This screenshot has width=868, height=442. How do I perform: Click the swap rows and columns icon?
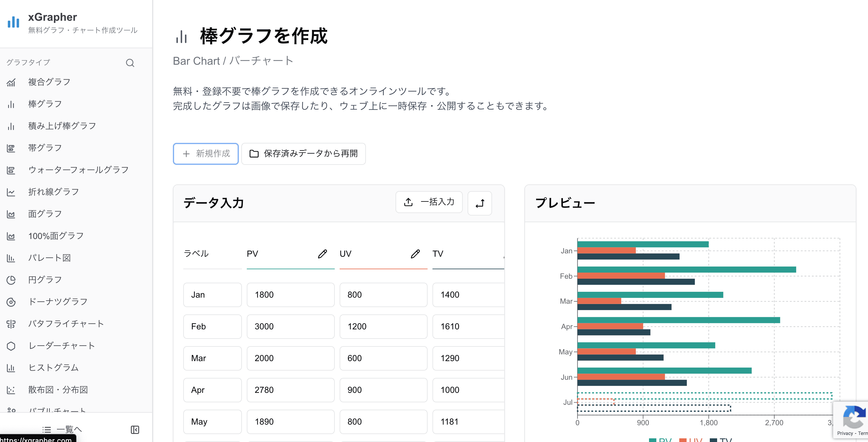coord(480,203)
